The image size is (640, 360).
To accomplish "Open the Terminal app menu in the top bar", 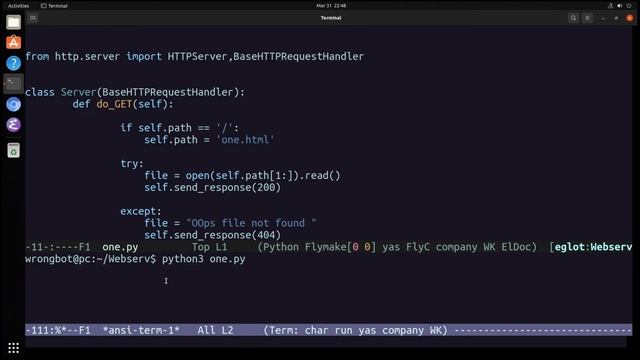I will (54, 6).
